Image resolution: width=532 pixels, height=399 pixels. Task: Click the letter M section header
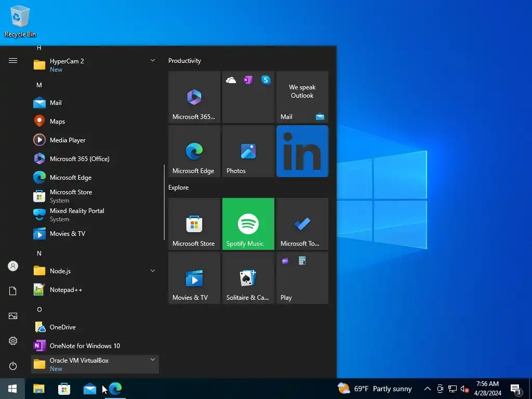(39, 85)
